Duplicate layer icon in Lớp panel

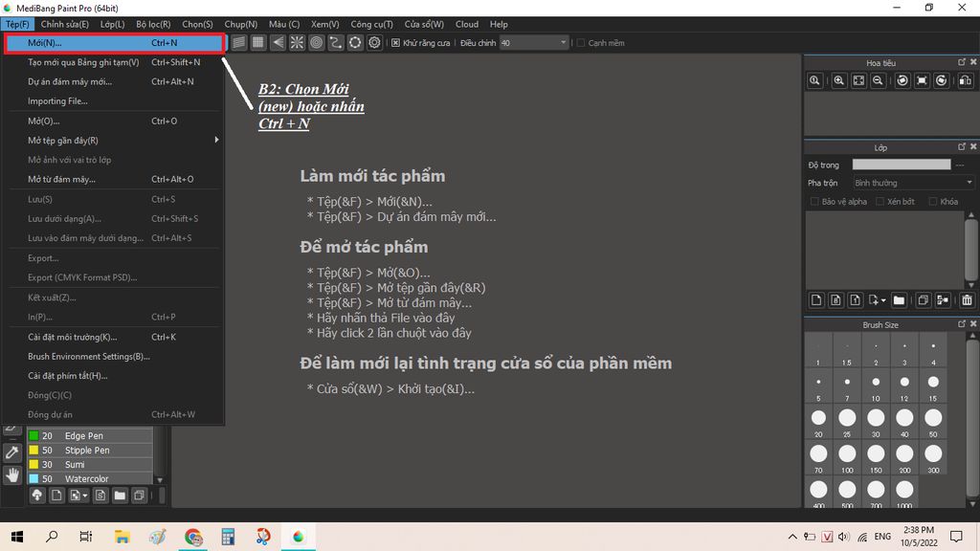pyautogui.click(x=924, y=300)
